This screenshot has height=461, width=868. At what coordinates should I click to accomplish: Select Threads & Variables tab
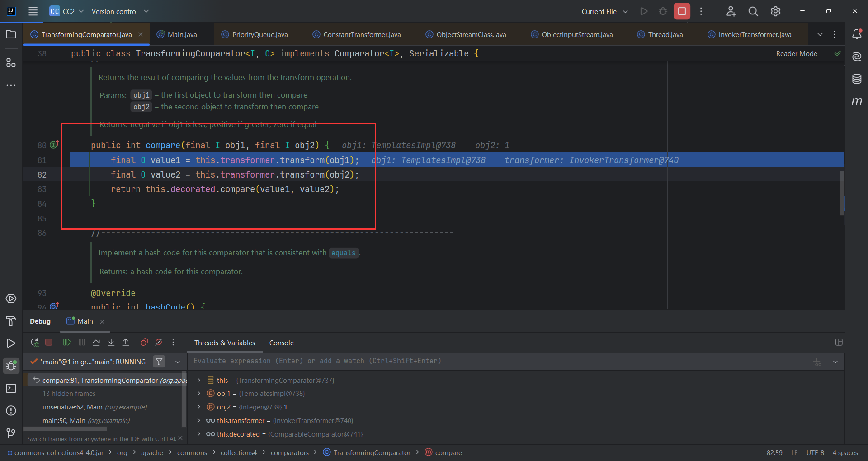click(x=225, y=343)
